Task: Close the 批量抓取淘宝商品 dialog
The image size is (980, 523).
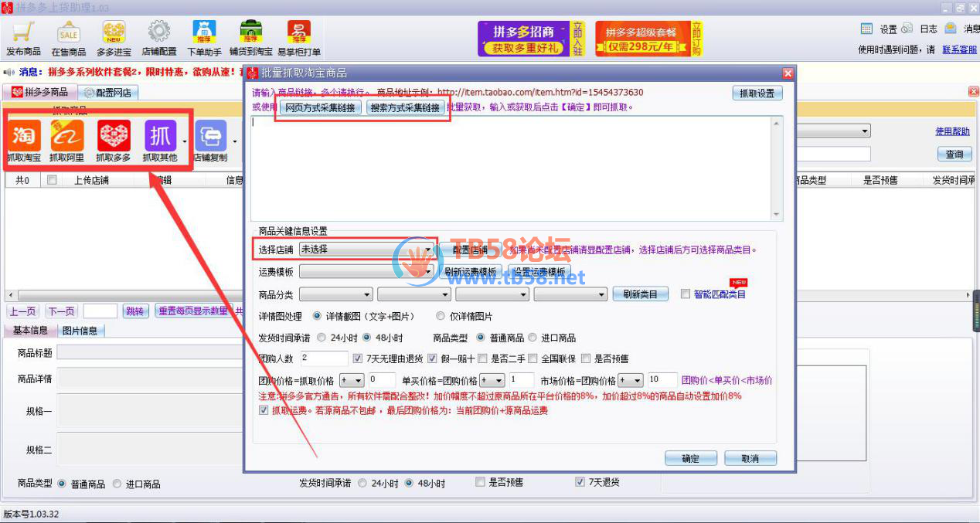Action: (788, 73)
